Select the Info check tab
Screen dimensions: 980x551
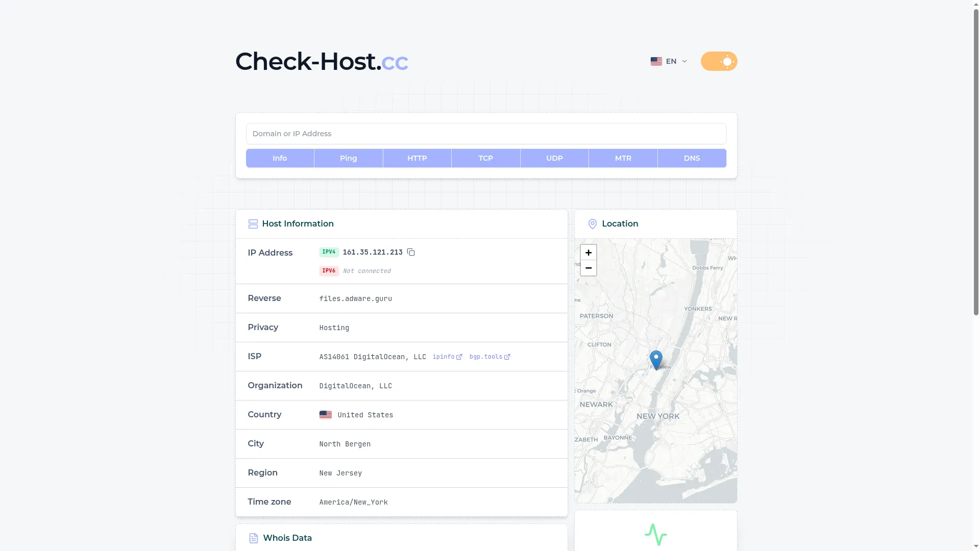(280, 158)
